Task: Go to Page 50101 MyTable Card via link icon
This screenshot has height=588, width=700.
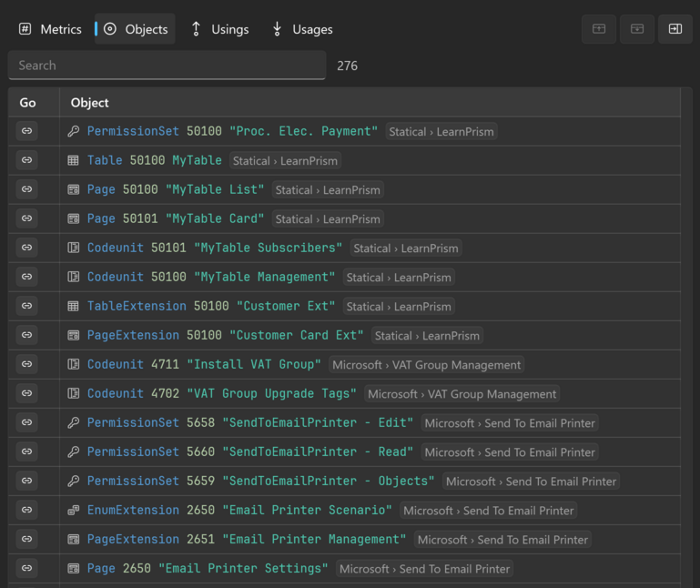Action: [x=26, y=218]
